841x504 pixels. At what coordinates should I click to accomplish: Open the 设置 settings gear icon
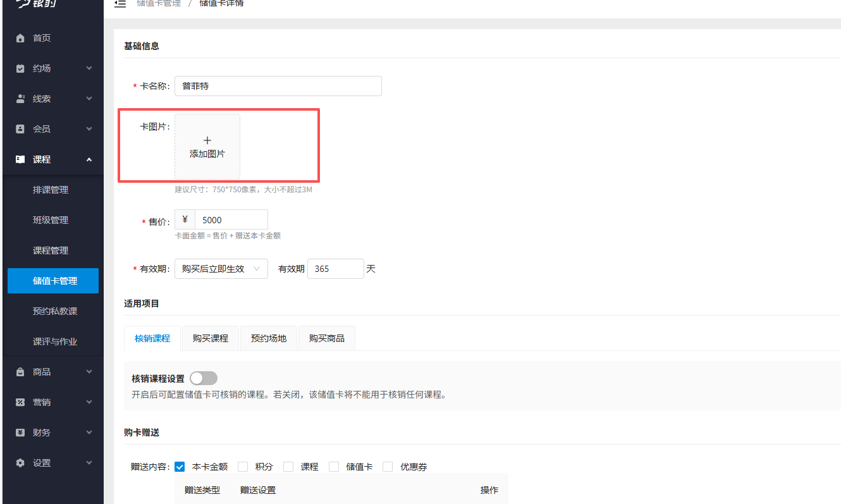pos(19,462)
